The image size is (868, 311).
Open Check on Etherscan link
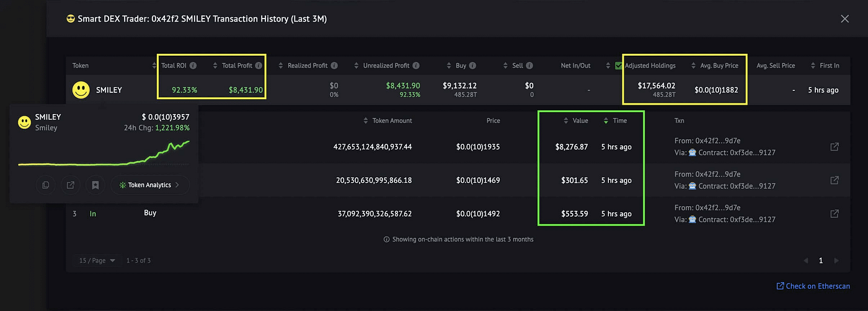(813, 286)
